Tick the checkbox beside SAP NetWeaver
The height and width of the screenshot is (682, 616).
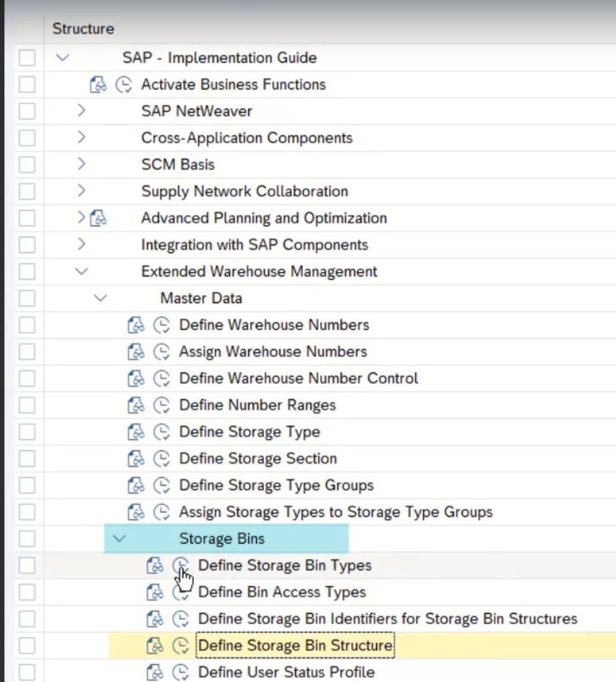(x=27, y=111)
